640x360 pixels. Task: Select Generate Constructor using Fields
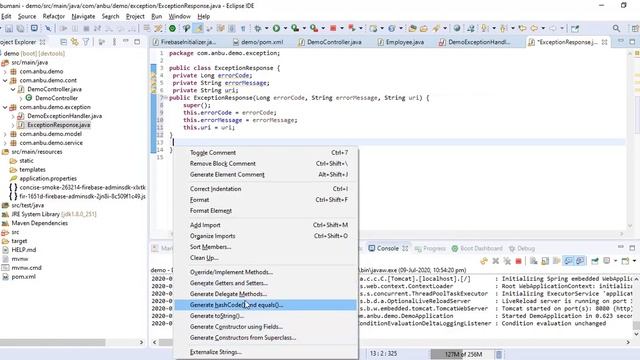[x=265, y=327]
